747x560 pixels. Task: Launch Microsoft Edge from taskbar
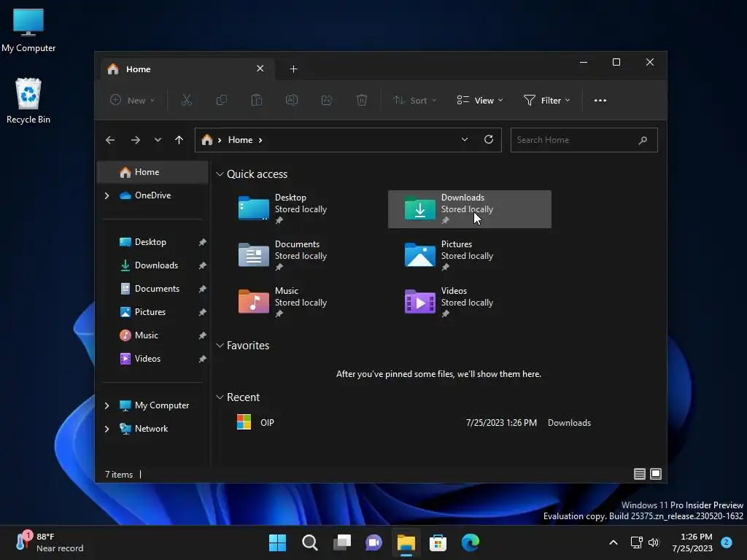coord(471,542)
